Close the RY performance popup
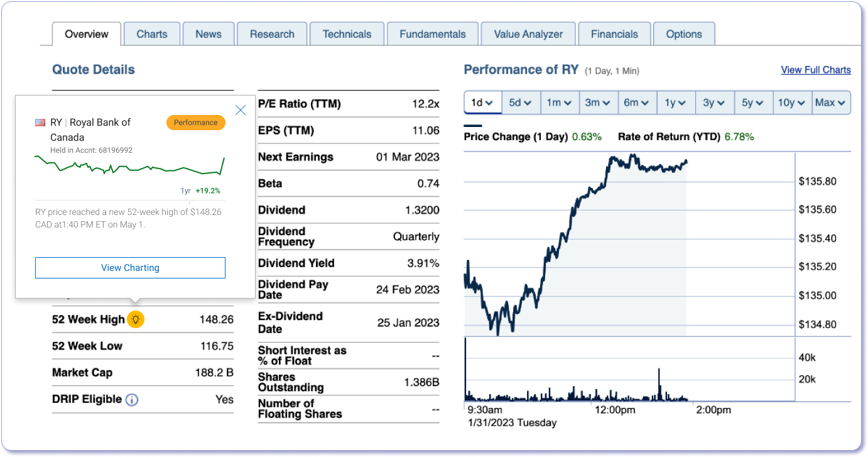The image size is (868, 457). click(241, 111)
